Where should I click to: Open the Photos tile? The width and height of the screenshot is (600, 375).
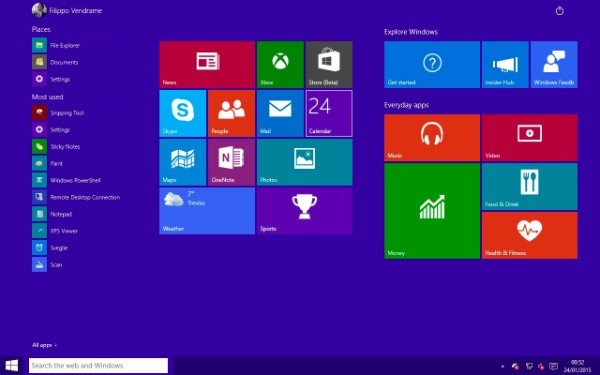[x=305, y=162]
